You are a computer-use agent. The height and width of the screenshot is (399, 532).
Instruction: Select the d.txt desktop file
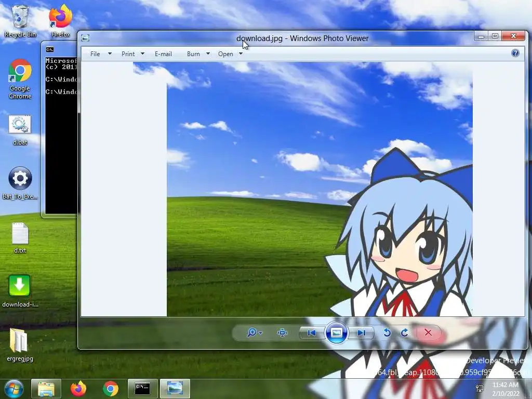point(20,237)
